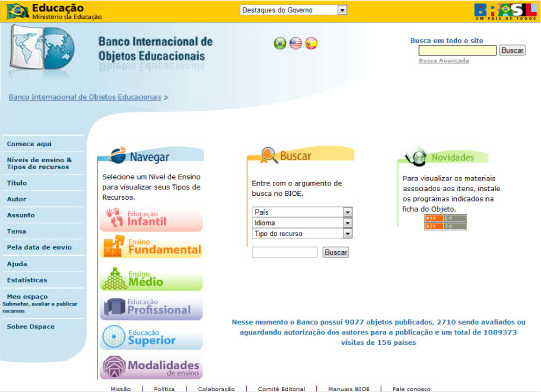Open the Política footer link

[x=164, y=389]
